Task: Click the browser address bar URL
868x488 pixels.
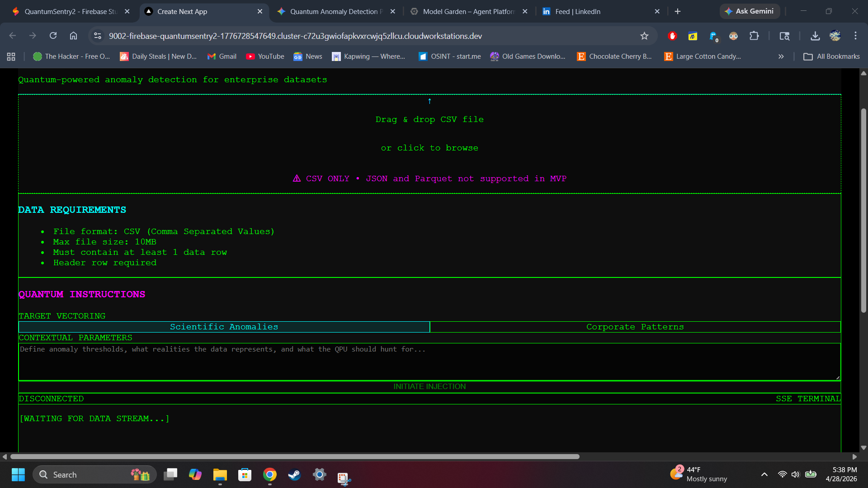Action: point(295,36)
